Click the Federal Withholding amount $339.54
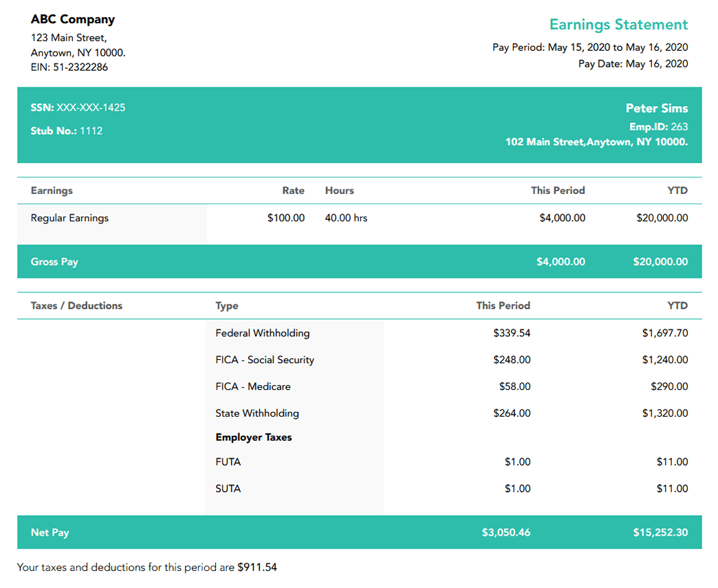Screen dimensions: 718x588 pos(512,334)
